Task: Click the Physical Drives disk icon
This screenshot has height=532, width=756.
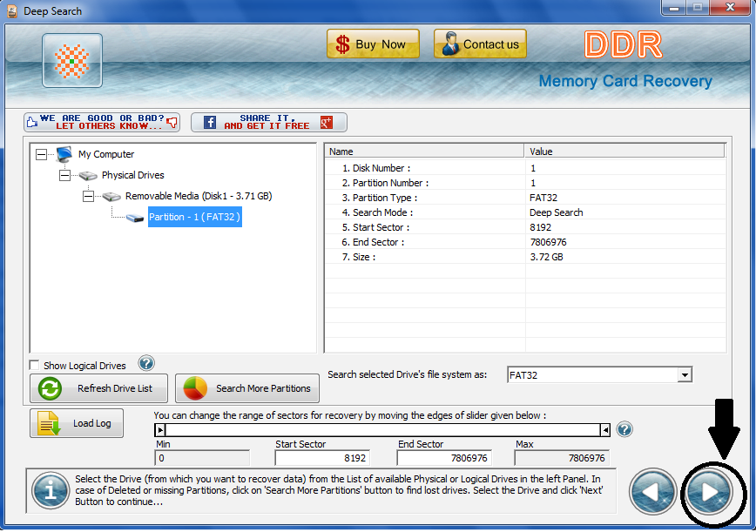Action: click(88, 176)
